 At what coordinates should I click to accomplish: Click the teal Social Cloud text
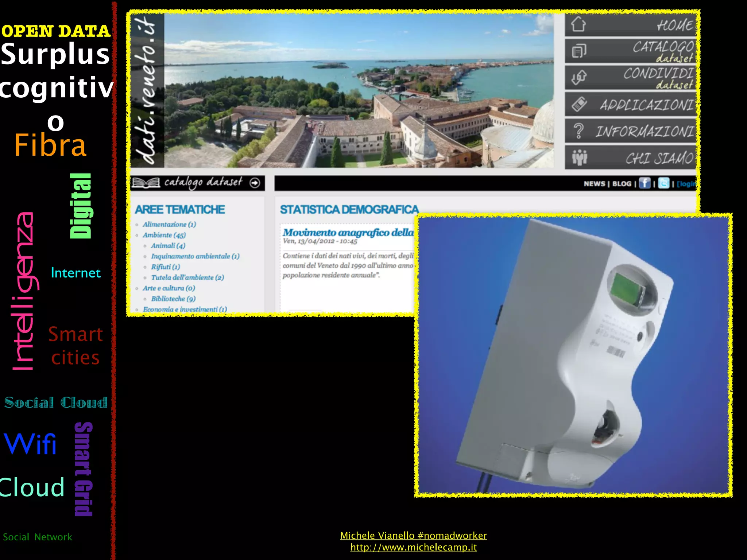[x=56, y=402]
